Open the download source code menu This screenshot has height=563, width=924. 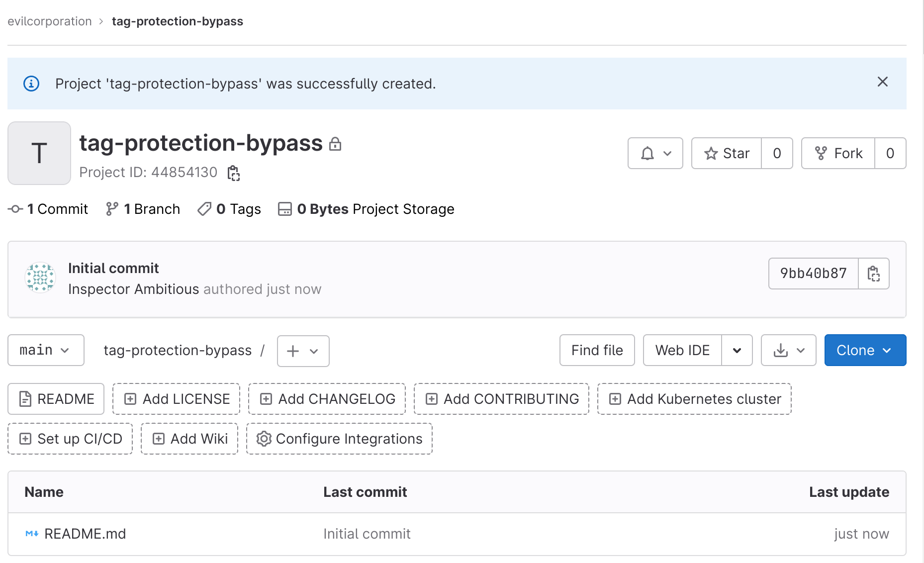click(x=788, y=351)
